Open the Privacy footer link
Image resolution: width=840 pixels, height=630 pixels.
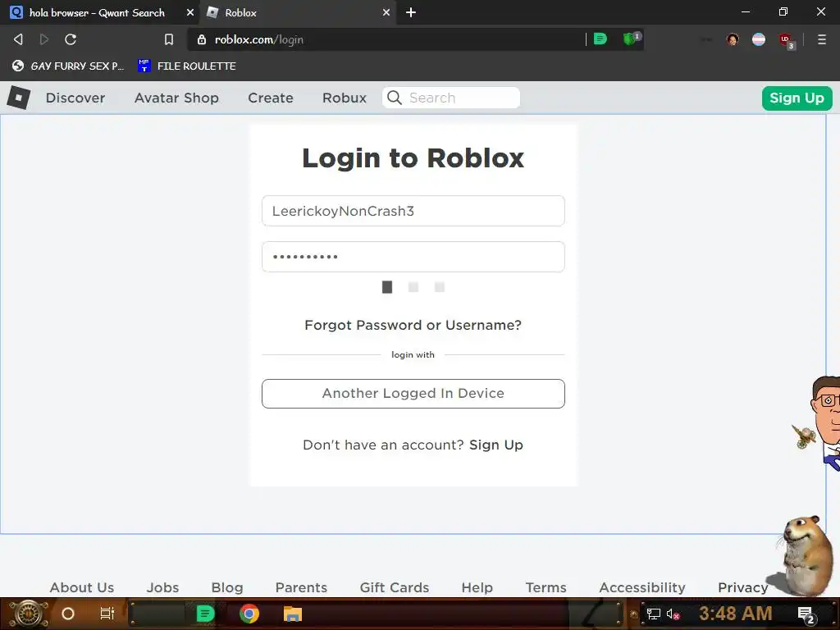tap(743, 587)
